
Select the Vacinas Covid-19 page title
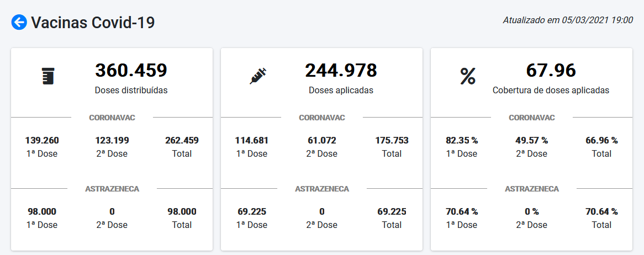click(x=93, y=22)
